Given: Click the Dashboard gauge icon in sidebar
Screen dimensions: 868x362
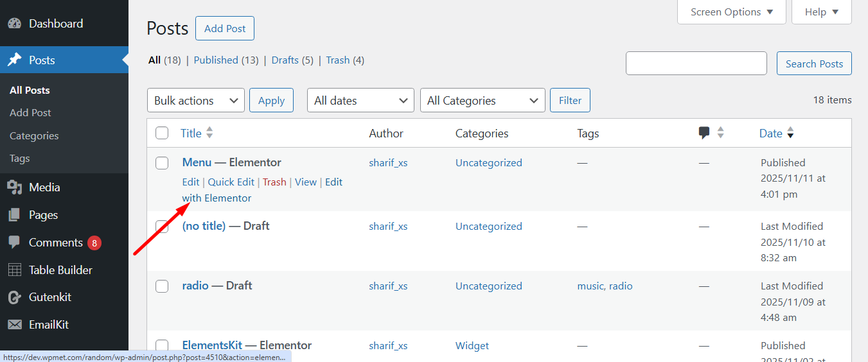Looking at the screenshot, I should [x=14, y=24].
